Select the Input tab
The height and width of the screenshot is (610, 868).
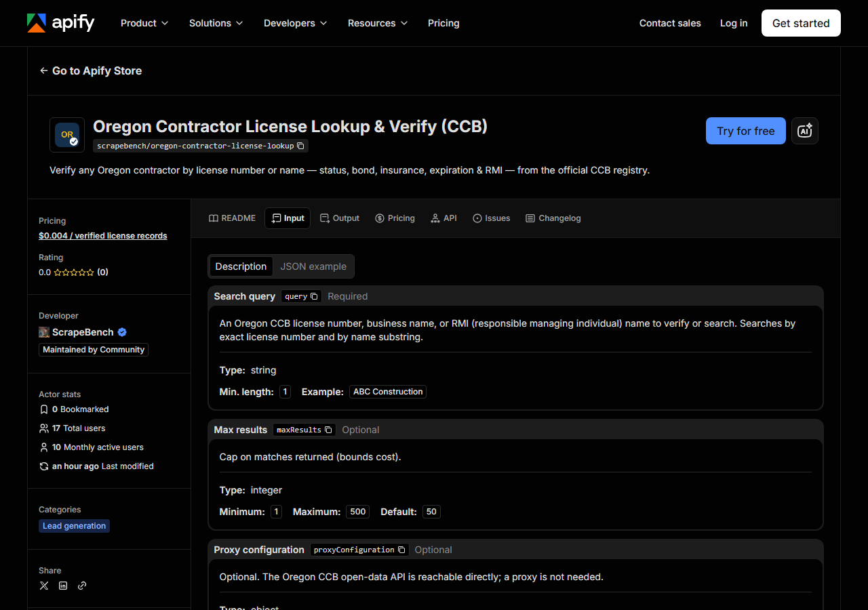(288, 218)
